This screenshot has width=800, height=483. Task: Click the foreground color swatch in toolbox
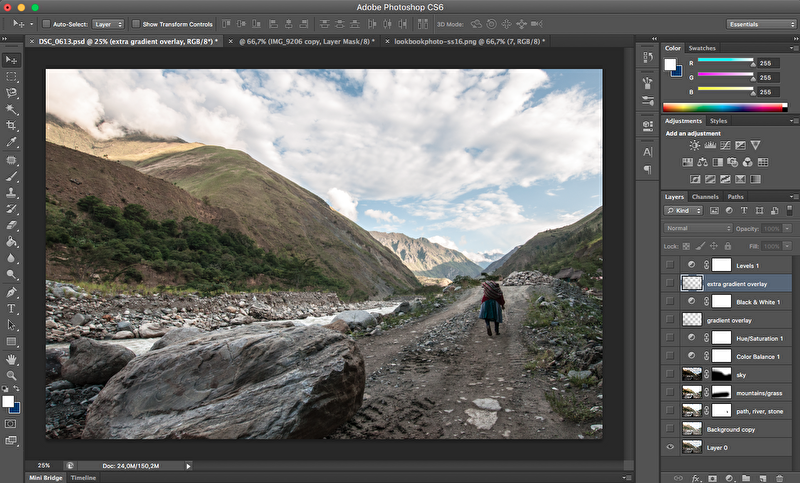coord(8,401)
